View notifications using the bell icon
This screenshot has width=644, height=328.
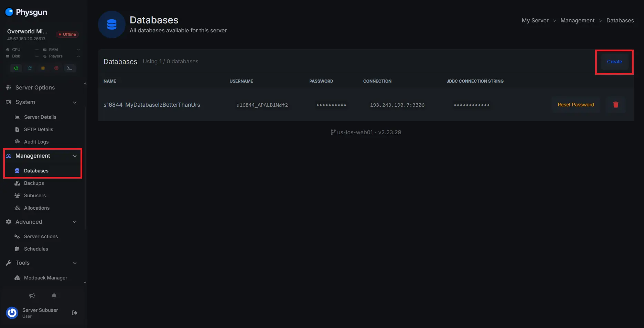[x=54, y=295]
